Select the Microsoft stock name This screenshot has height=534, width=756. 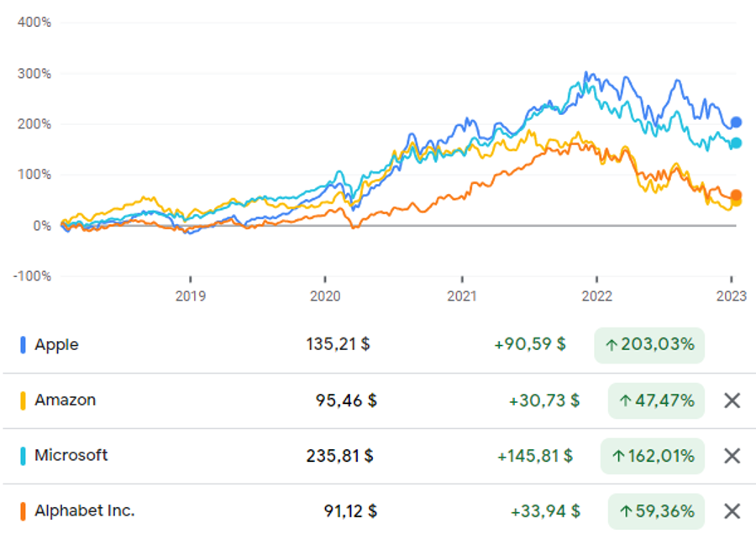pyautogui.click(x=71, y=455)
